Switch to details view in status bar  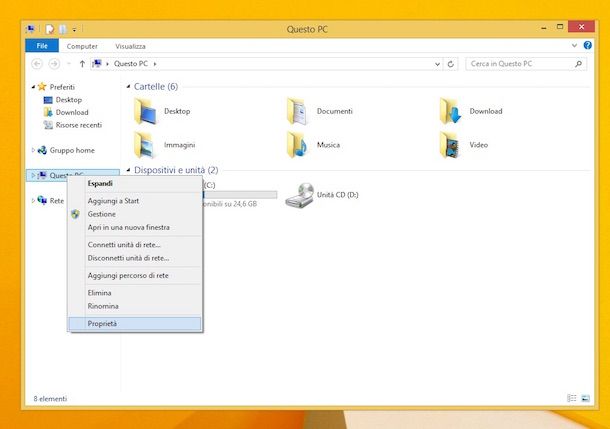[x=572, y=398]
